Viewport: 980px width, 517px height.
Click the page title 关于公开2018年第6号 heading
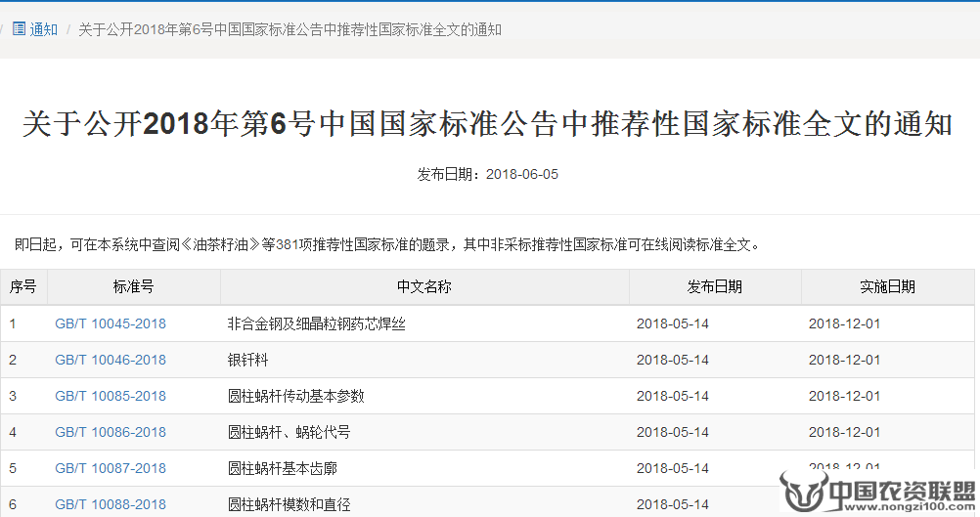487,123
